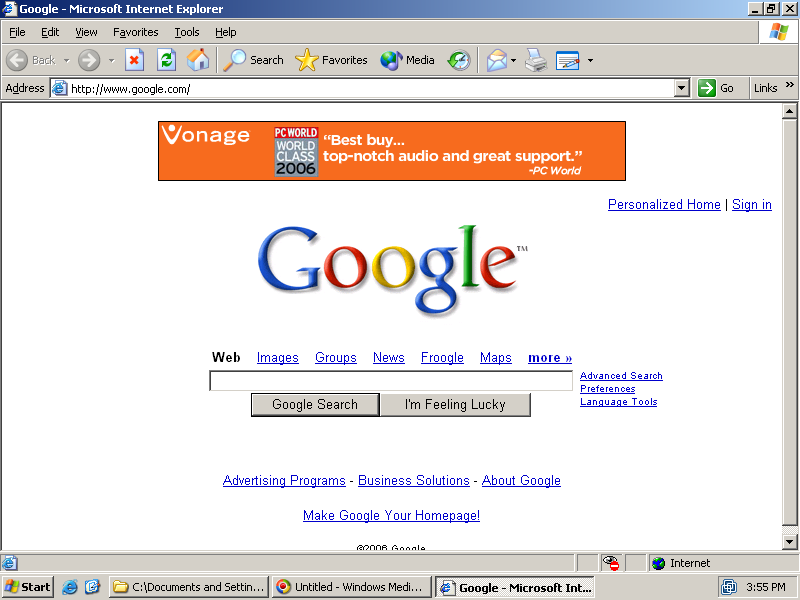Click the Links toolbar label
This screenshot has width=800, height=600.
point(765,88)
